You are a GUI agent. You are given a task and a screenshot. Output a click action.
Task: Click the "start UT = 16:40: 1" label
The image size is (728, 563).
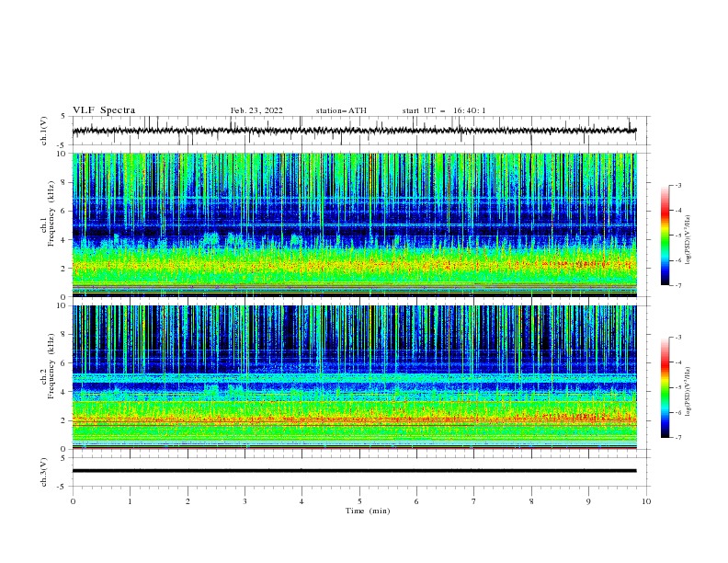[444, 110]
